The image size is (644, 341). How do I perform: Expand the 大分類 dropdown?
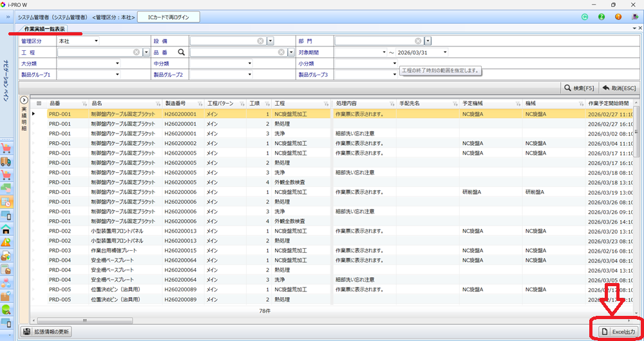point(117,64)
